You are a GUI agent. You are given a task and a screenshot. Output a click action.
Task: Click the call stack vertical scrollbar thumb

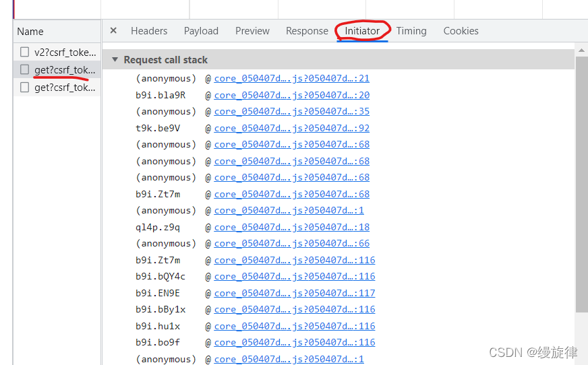(582, 185)
